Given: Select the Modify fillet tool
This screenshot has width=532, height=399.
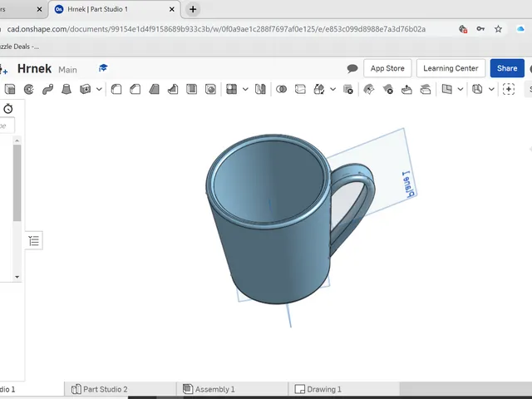Looking at the screenshot, I should [369, 89].
